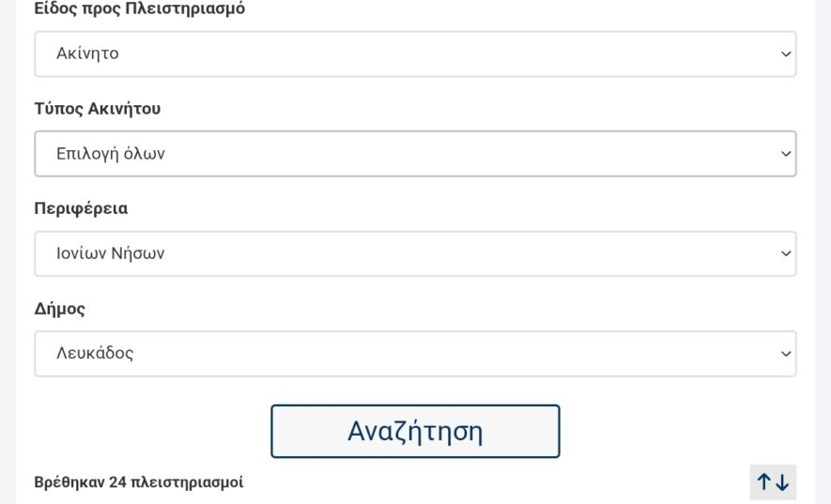
Task: Select the Λευκάδος value text
Action: point(95,354)
